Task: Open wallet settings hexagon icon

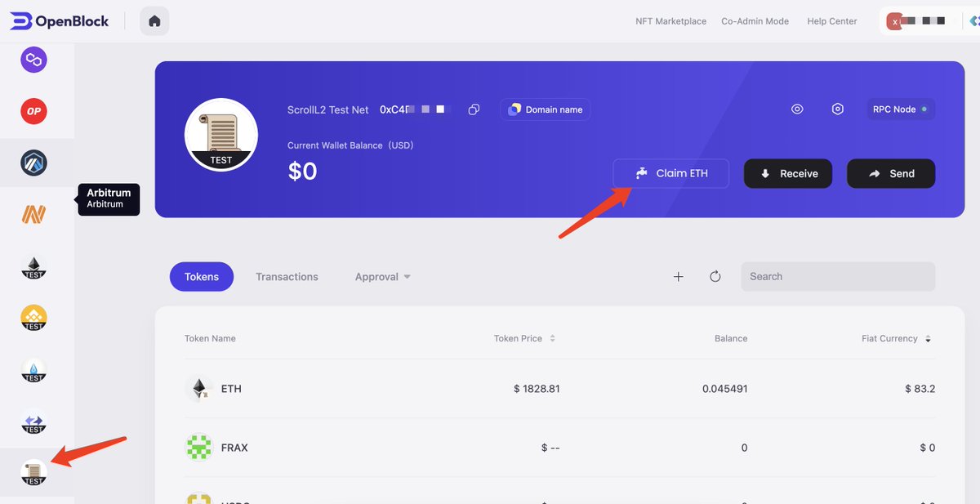Action: [837, 109]
